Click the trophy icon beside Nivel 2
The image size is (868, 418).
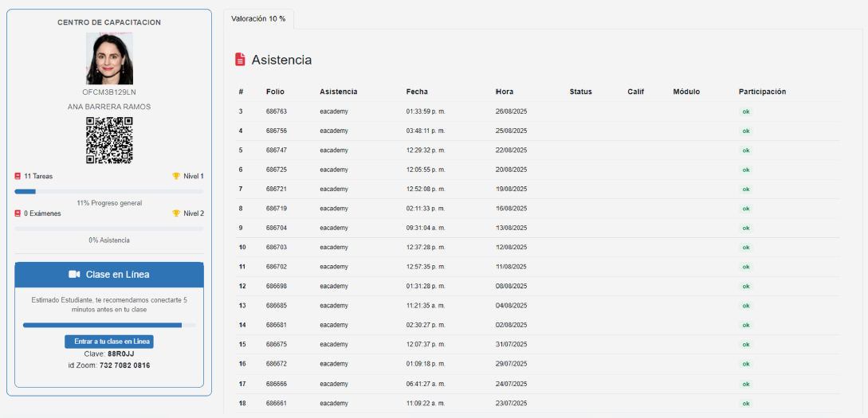pyautogui.click(x=176, y=213)
